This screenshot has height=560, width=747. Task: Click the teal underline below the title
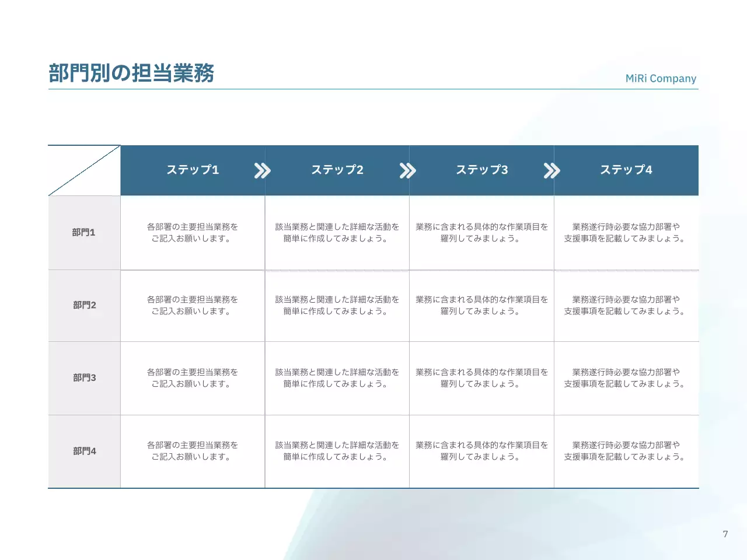coord(373,89)
